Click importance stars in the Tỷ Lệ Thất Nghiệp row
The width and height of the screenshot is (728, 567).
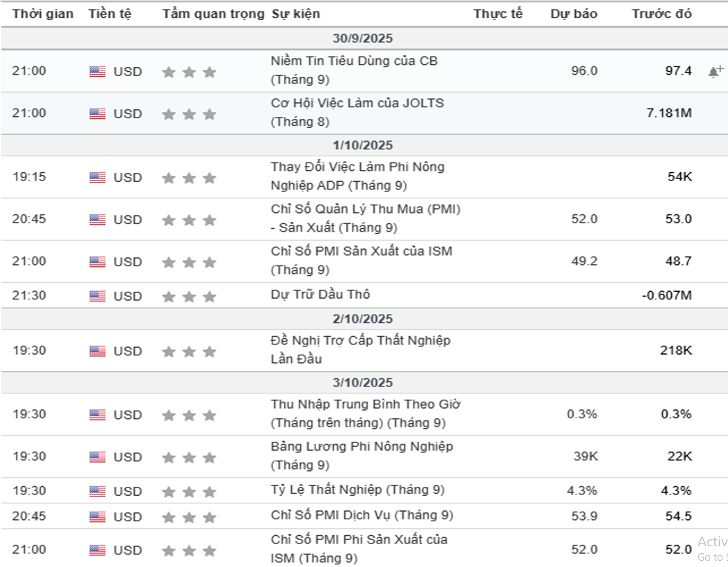click(x=189, y=492)
